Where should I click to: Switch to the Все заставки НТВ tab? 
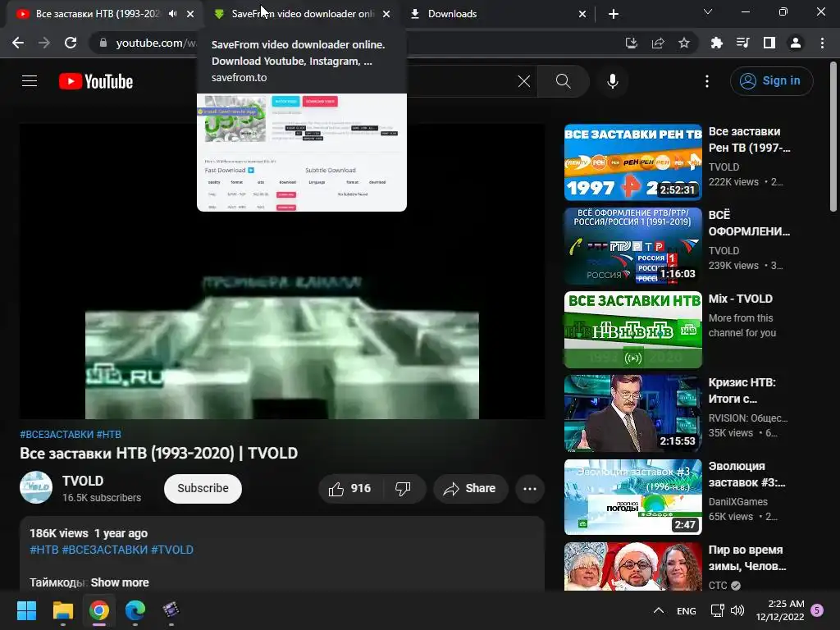coord(97,14)
